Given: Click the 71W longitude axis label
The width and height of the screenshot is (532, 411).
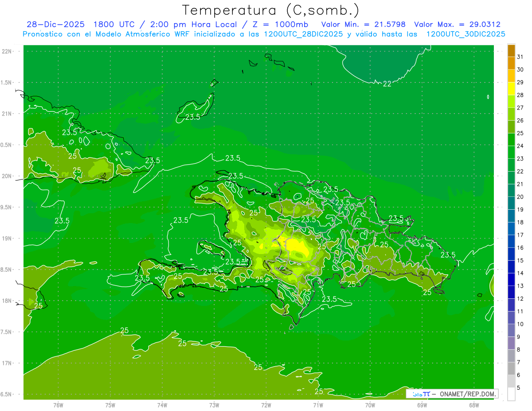Looking at the screenshot, I should point(318,405).
